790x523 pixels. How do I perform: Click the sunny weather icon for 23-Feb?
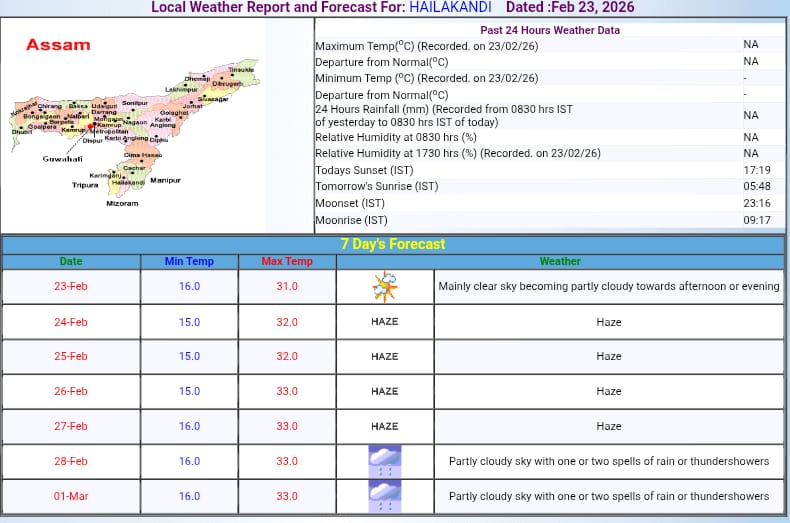385,287
